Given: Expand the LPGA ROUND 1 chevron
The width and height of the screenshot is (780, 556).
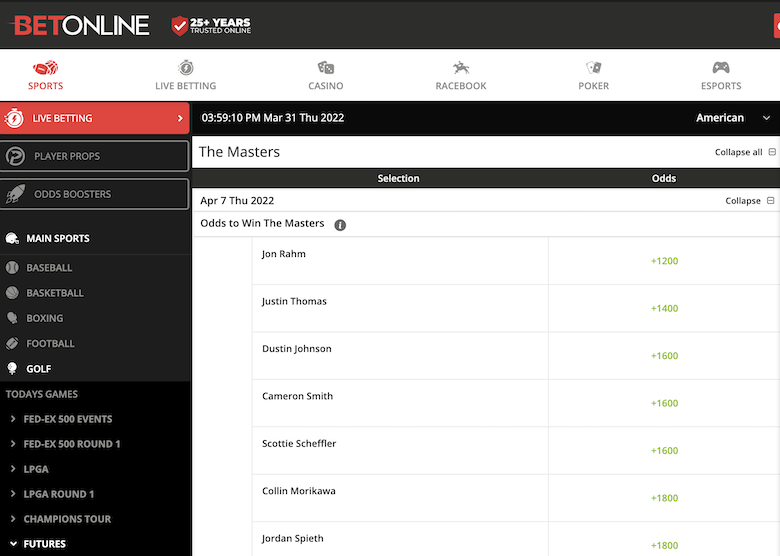Looking at the screenshot, I should coord(13,493).
